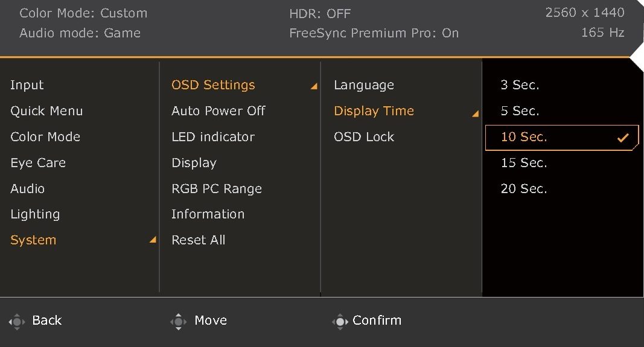Select the LED indicator option
Viewport: 644px width, 347px height.
coord(213,137)
